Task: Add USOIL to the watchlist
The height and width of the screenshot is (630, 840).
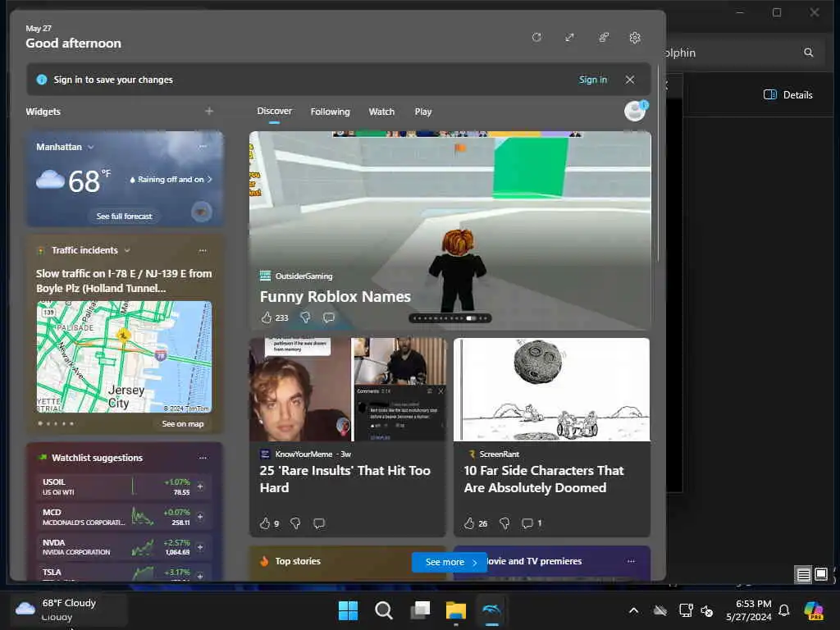Action: pos(200,486)
